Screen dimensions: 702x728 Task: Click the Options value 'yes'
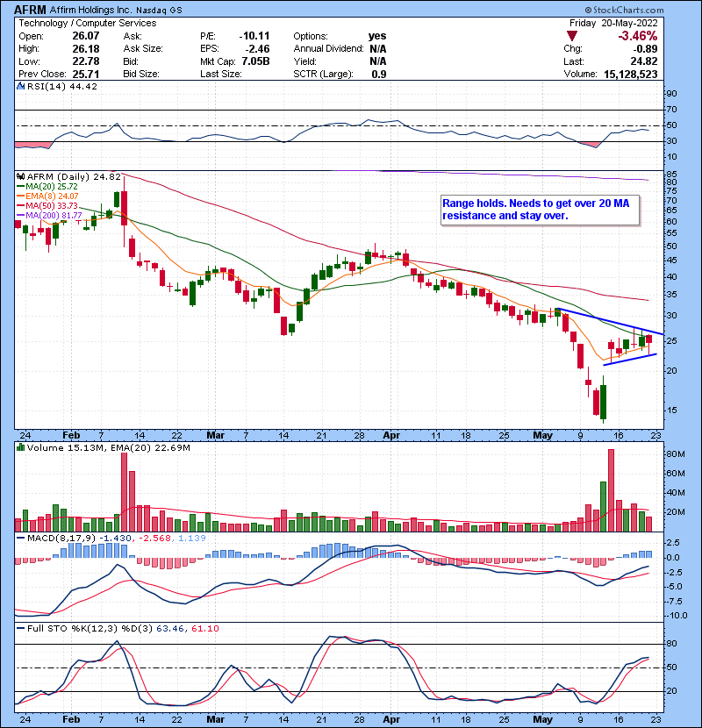point(377,36)
